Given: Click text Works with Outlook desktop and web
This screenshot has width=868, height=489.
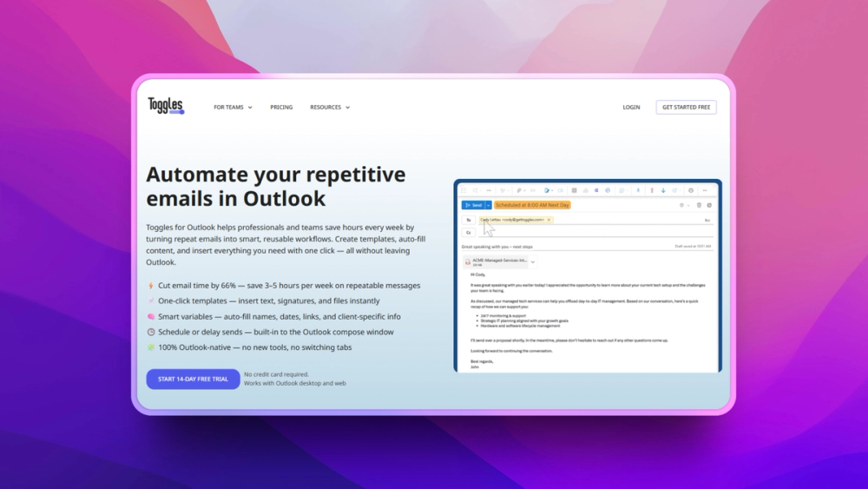Looking at the screenshot, I should 295,383.
